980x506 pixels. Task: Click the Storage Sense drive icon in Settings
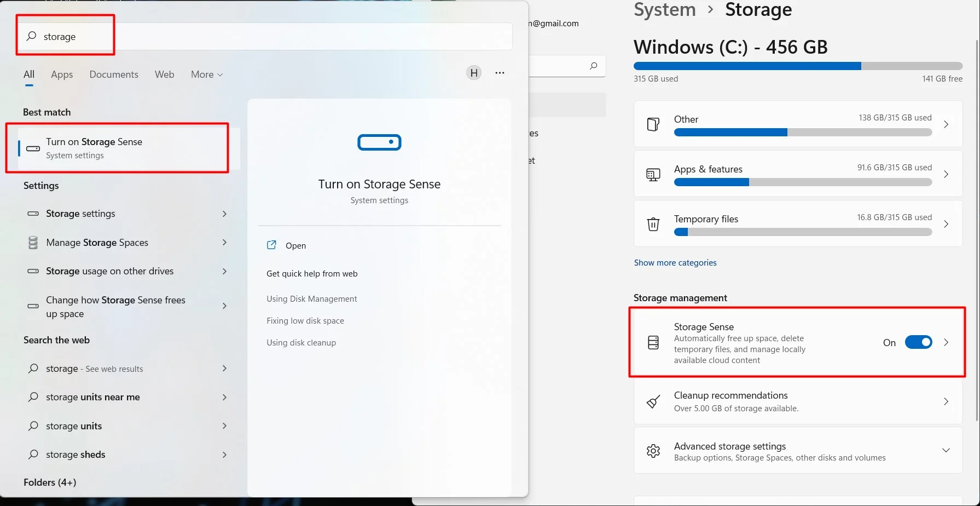[x=653, y=343]
